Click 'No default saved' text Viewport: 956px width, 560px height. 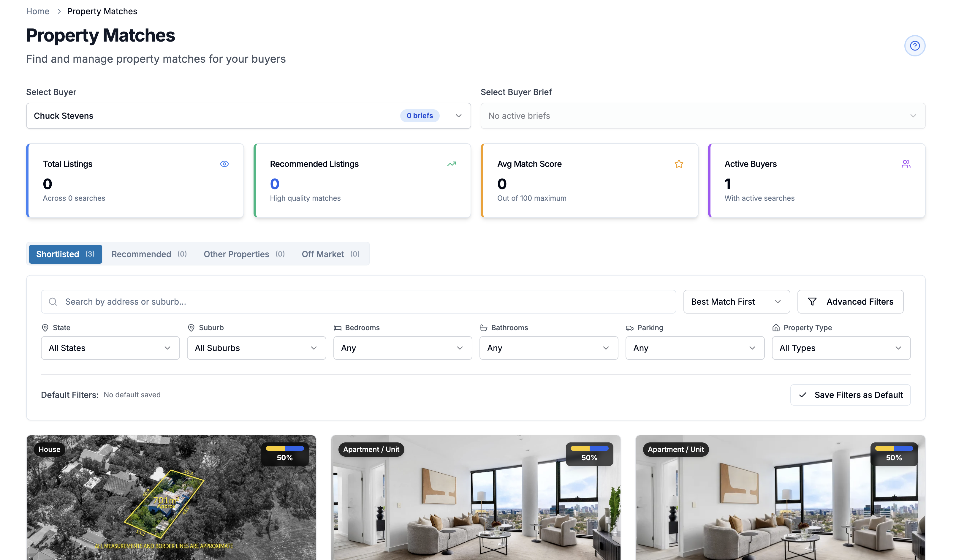tap(132, 395)
